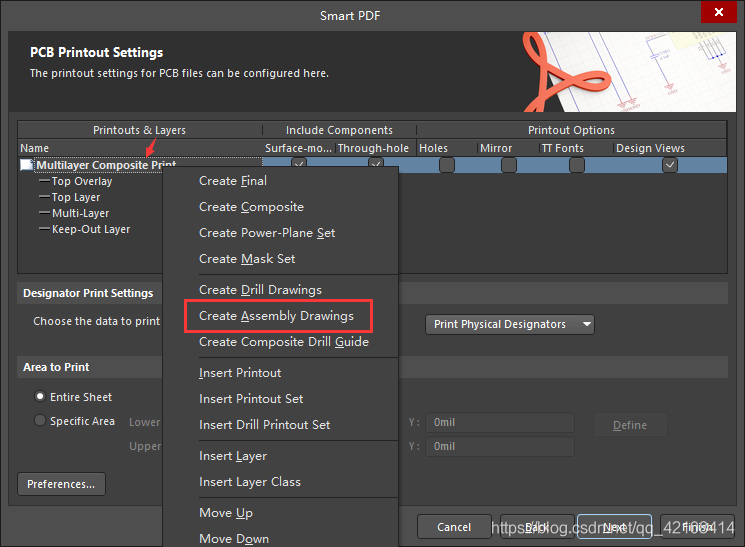Open the Print Physical Designators dropdown
Screen dimensions: 745x547
point(510,324)
